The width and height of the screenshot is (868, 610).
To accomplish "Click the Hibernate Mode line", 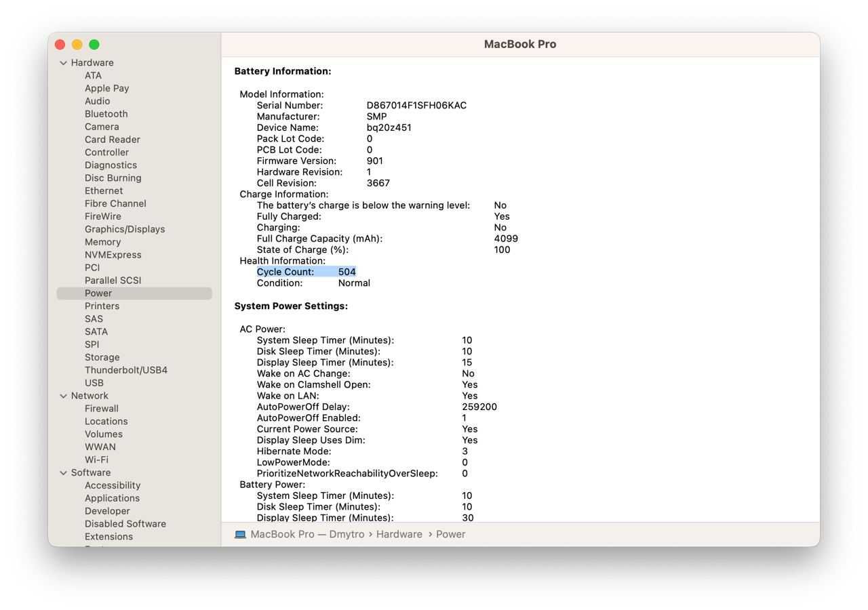I will pyautogui.click(x=362, y=451).
